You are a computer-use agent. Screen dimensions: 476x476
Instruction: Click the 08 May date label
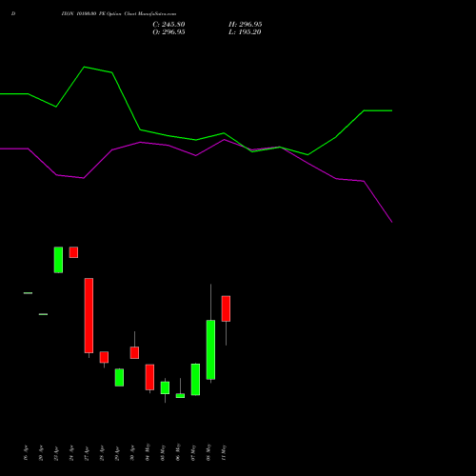[208, 452]
